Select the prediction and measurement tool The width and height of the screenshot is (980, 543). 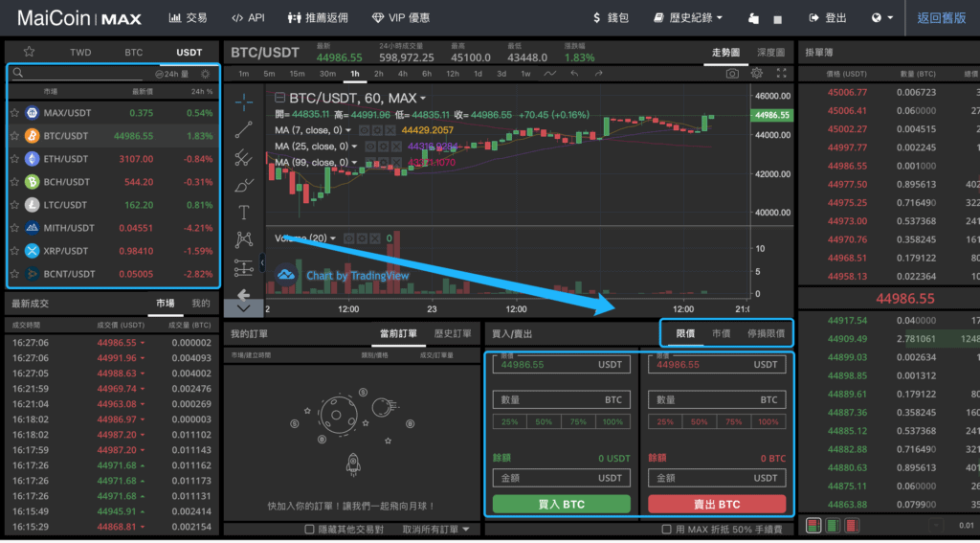coord(244,268)
